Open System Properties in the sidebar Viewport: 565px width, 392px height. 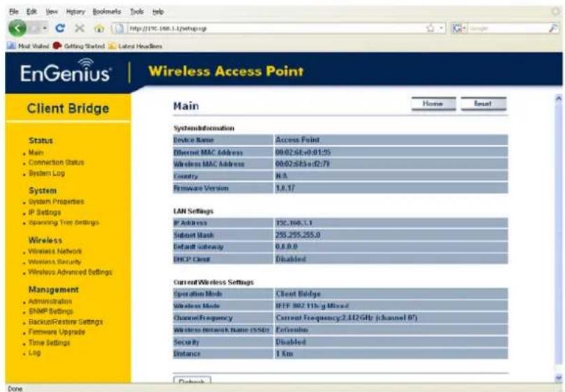tap(56, 202)
